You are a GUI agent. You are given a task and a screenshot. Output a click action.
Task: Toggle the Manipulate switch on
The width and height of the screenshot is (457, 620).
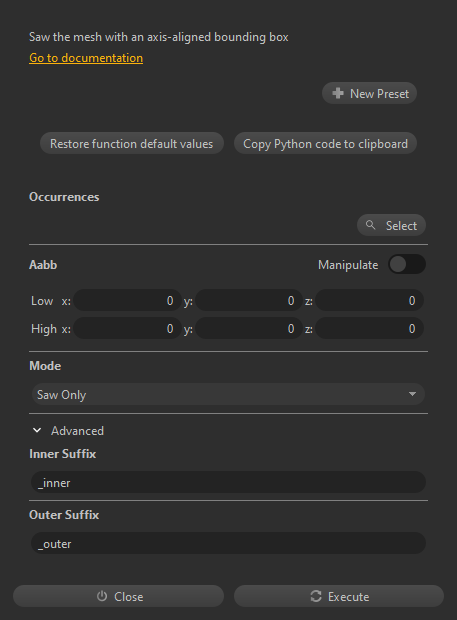pyautogui.click(x=407, y=264)
